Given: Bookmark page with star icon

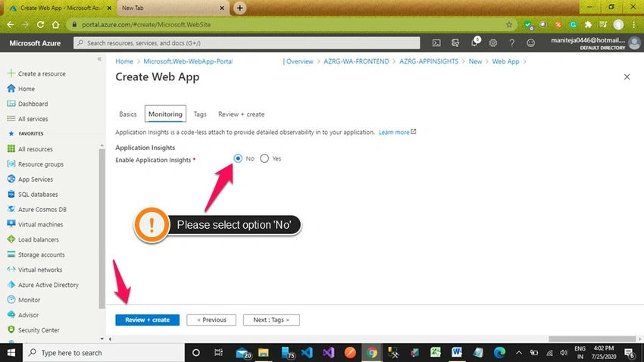Looking at the screenshot, I should 509,25.
